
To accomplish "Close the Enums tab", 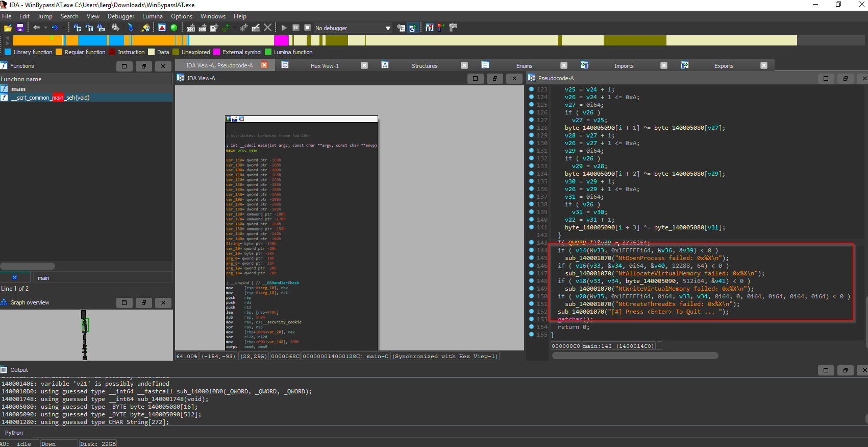I will pyautogui.click(x=564, y=65).
